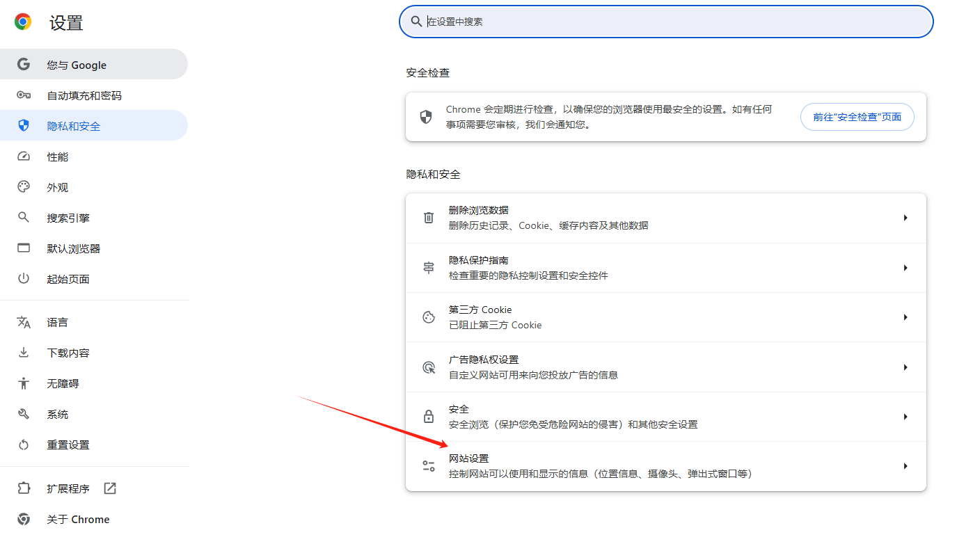The image size is (973, 560).
Task: Expand 删除浏览数据 using its right arrow
Action: [x=905, y=218]
